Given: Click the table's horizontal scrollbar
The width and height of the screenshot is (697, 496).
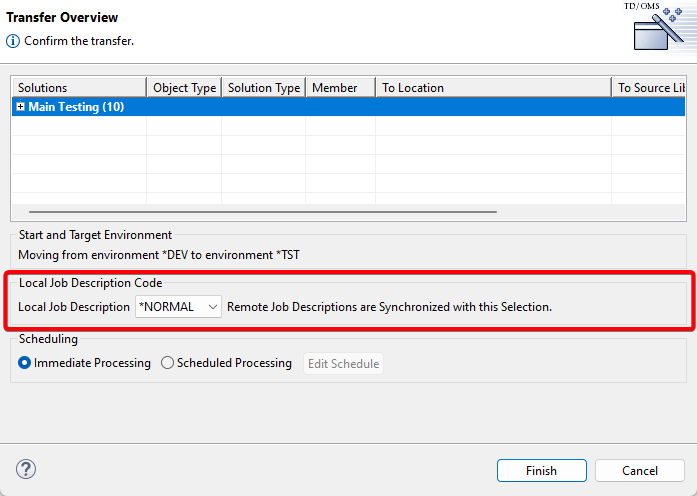Looking at the screenshot, I should pyautogui.click(x=262, y=212).
